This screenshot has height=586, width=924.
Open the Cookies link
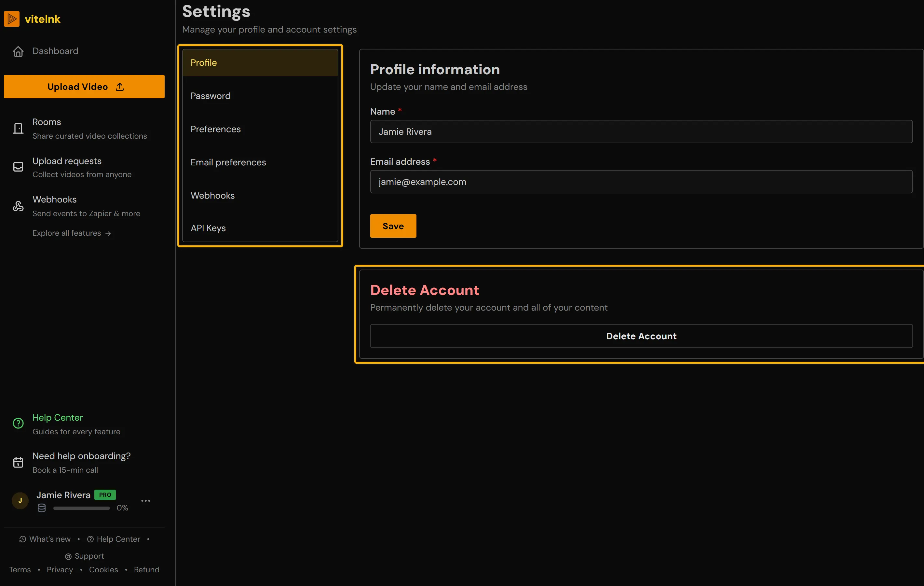click(x=103, y=569)
